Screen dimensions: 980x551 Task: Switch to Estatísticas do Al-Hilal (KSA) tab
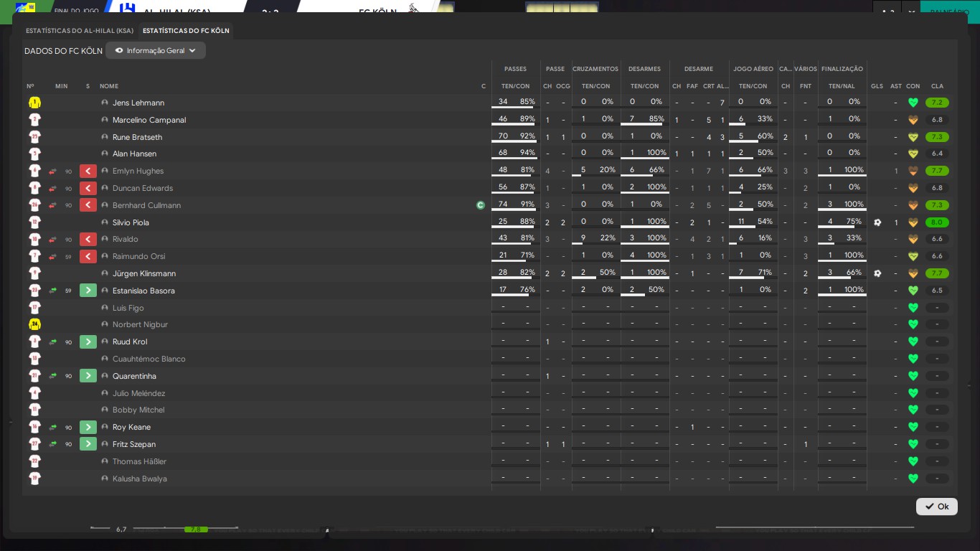80,31
